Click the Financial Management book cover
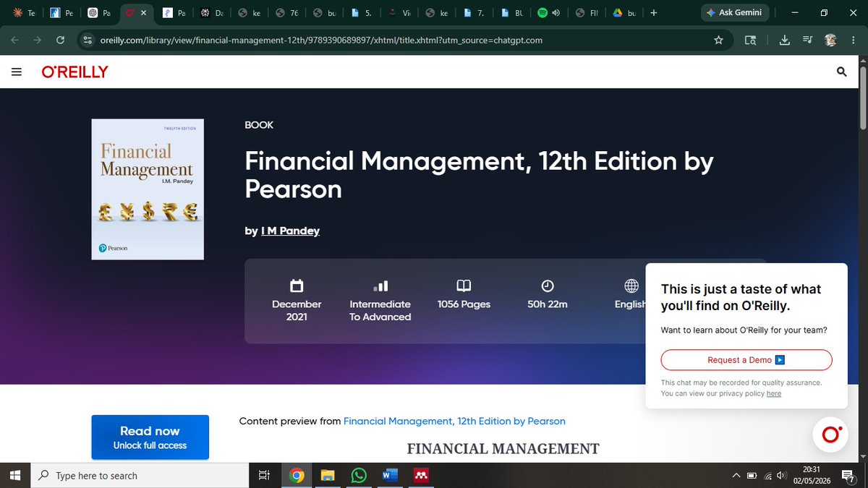868x488 pixels. tap(148, 189)
